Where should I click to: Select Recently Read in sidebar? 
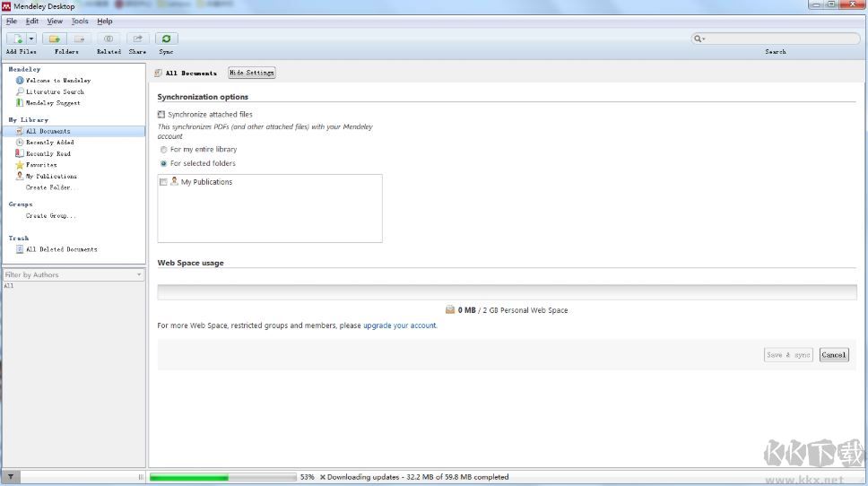tap(48, 154)
